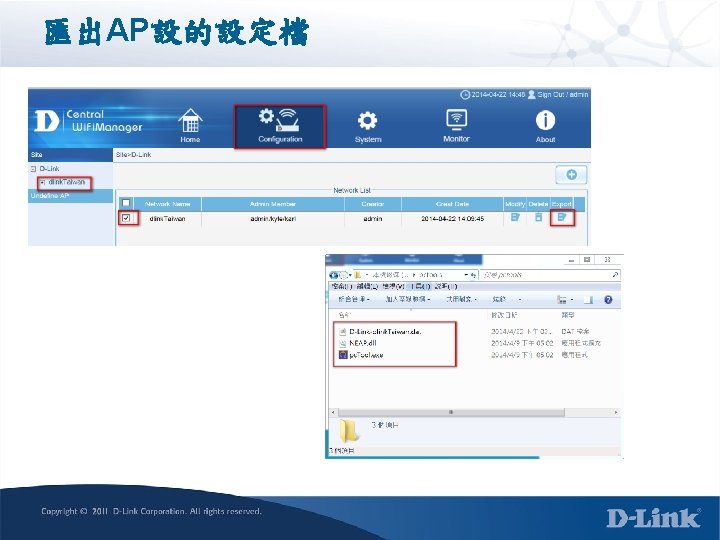This screenshot has height=540, width=720.
Task: Open the change view dropdown arrow
Action: pos(572,300)
